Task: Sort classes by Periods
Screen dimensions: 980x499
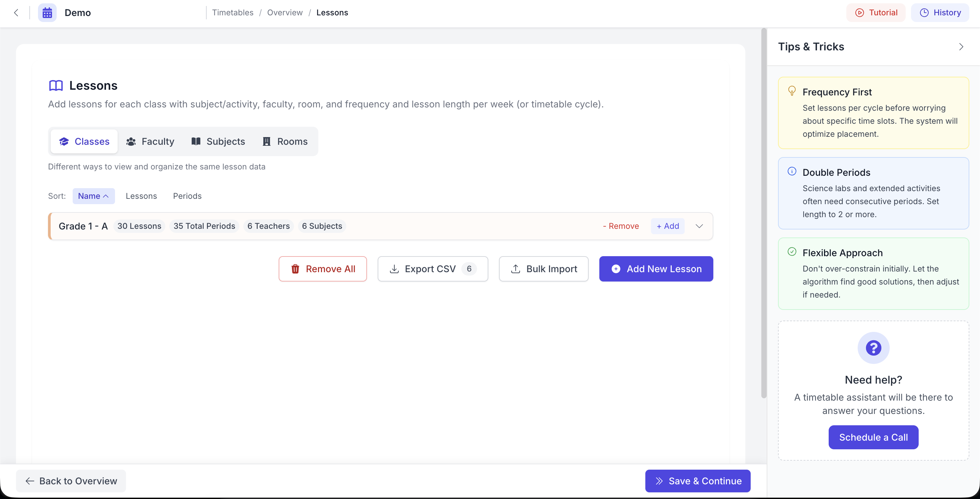Action: 187,196
